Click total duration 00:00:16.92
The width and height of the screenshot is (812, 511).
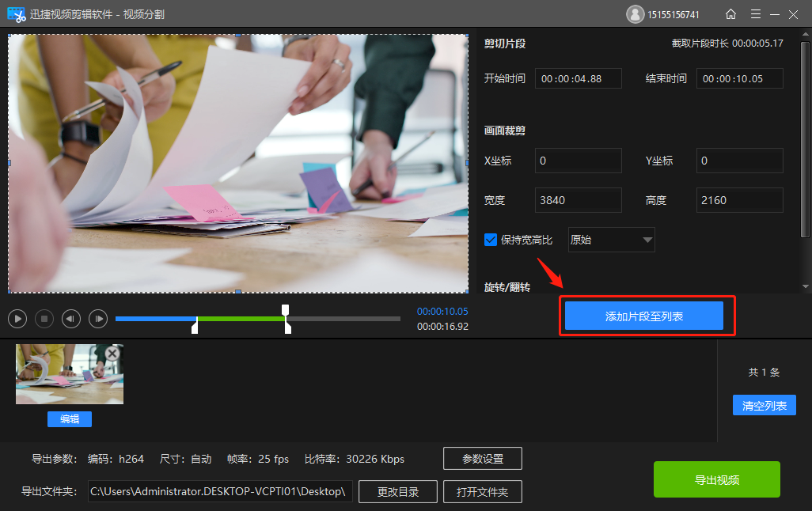(x=442, y=327)
